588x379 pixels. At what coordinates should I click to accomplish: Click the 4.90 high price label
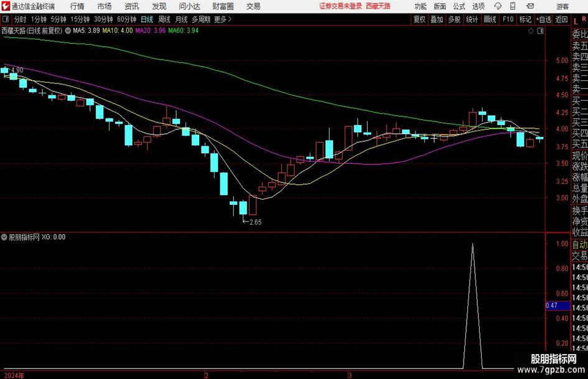[17, 70]
